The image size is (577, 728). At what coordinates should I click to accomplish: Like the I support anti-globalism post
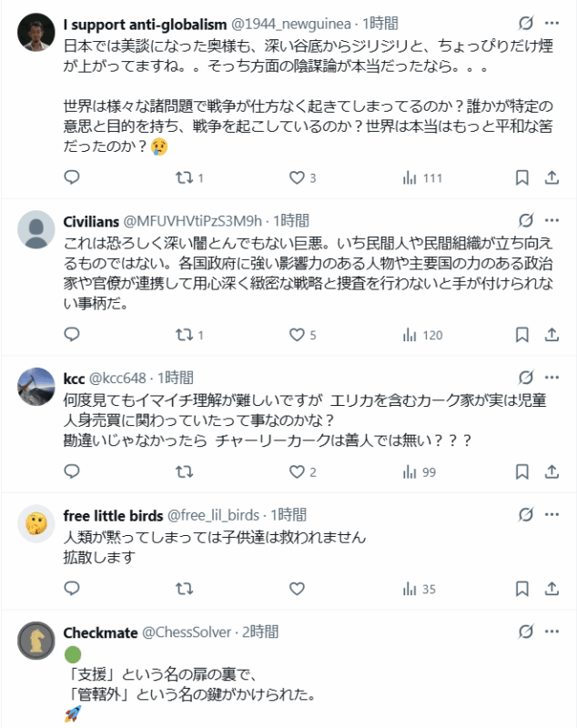(x=297, y=178)
